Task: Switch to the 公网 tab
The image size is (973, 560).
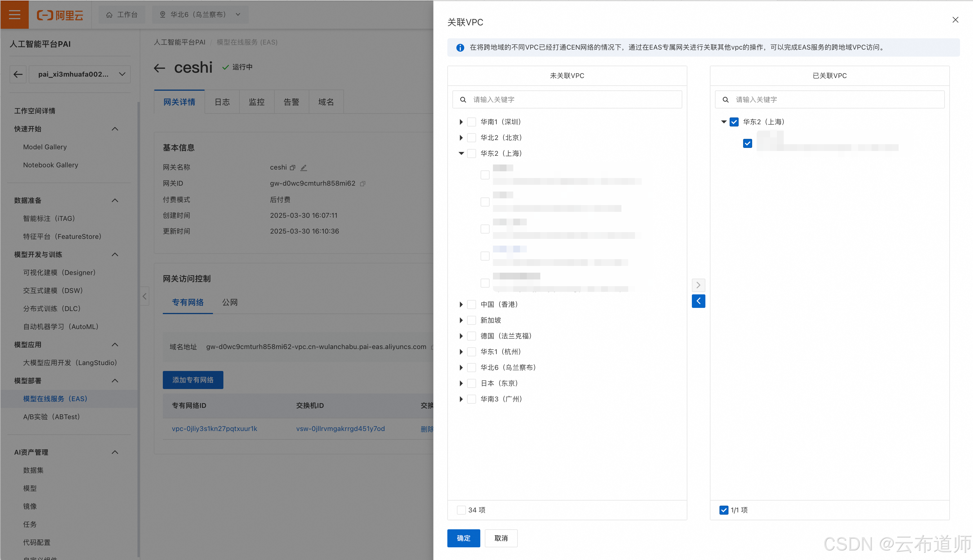Action: coord(230,302)
